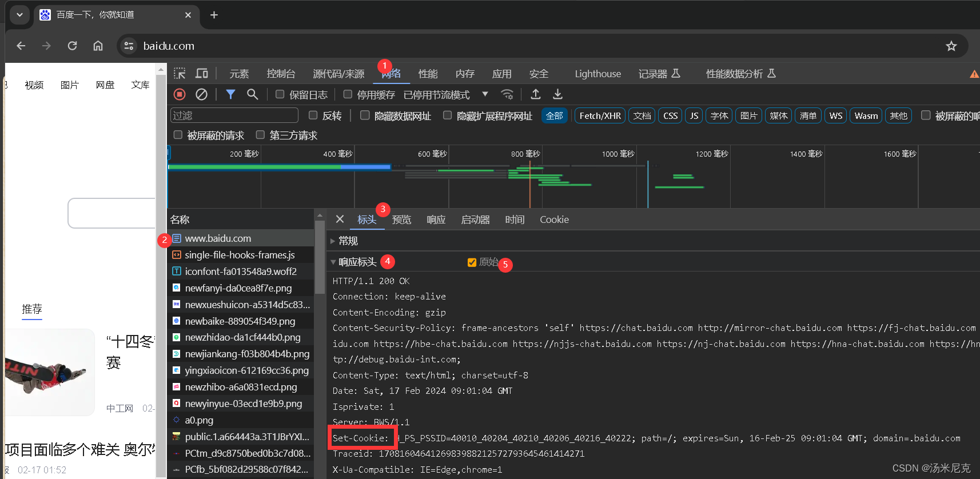Filter requests by Wasm type
980x479 pixels.
tap(866, 115)
